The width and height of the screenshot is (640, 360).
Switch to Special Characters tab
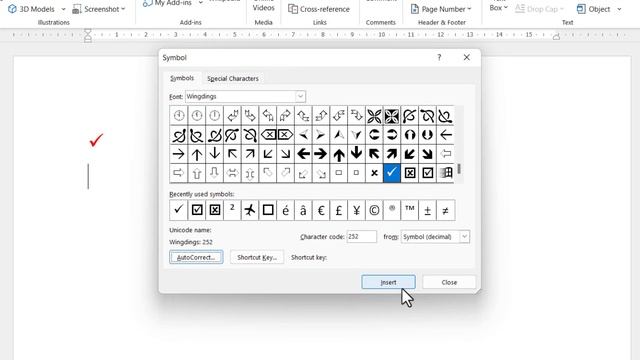(233, 78)
